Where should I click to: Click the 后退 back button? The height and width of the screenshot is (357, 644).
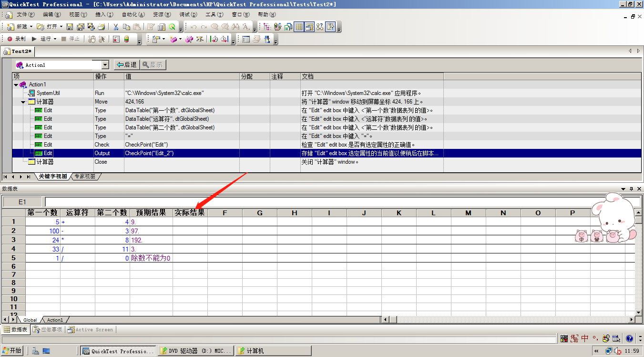(x=126, y=65)
